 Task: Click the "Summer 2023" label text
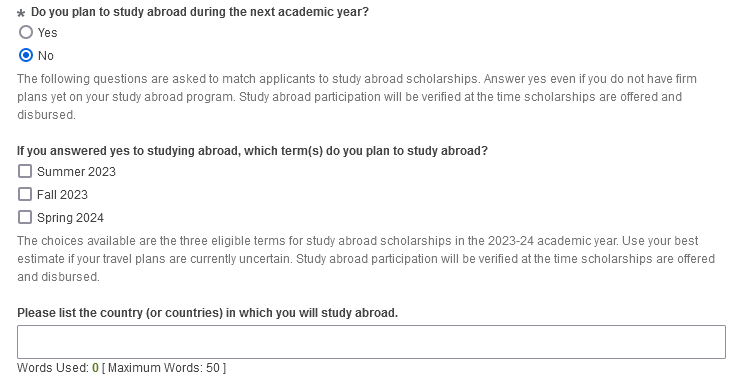click(76, 172)
